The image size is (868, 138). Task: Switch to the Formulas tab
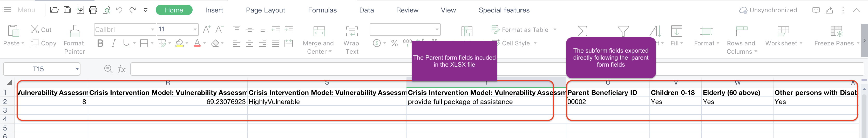click(x=322, y=10)
